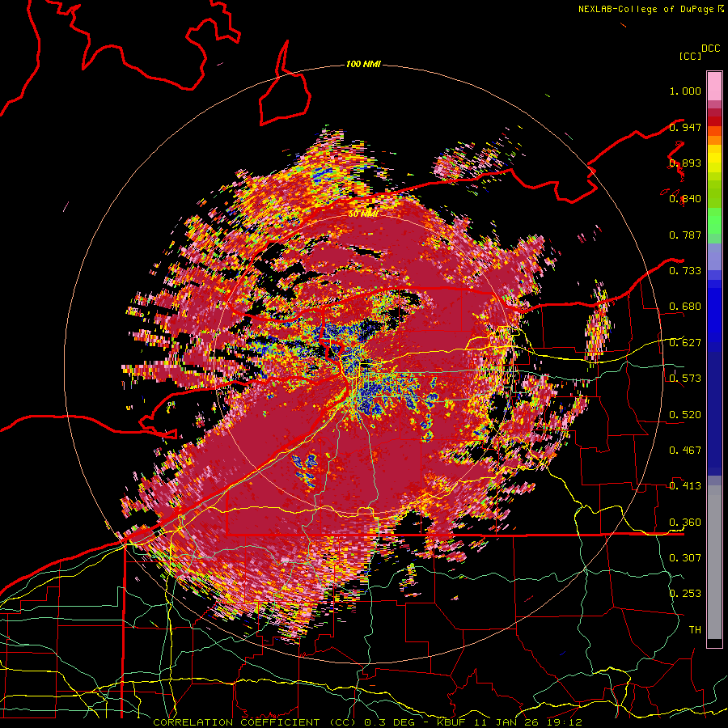Click the 0.360 scale value
This screenshot has width=728, height=728.
tap(685, 522)
